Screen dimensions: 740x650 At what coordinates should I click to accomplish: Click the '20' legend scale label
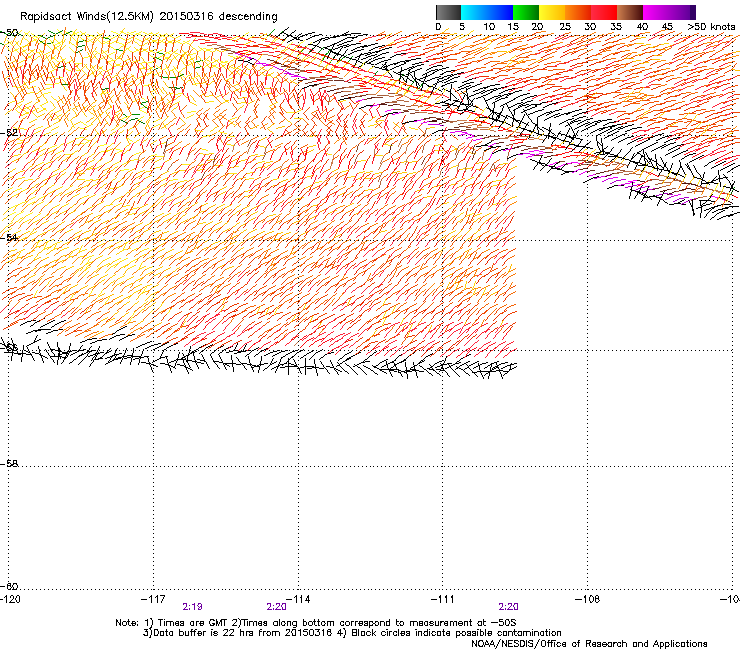[x=537, y=27]
